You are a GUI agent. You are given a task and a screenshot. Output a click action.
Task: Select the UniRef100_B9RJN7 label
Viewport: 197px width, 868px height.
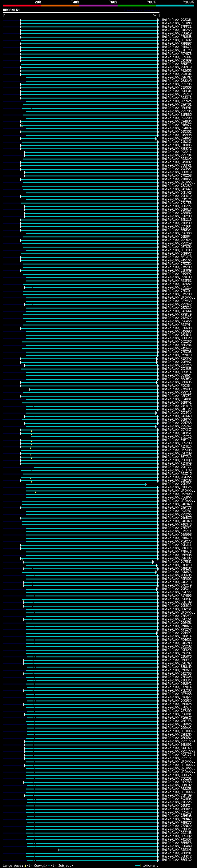click(176, 78)
